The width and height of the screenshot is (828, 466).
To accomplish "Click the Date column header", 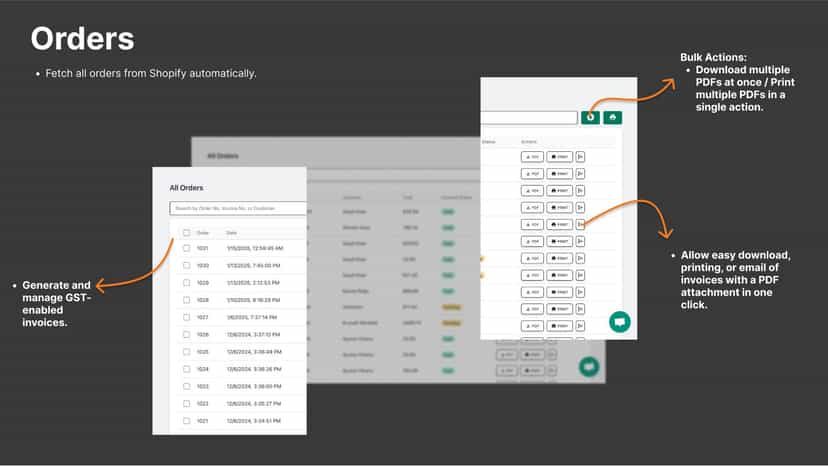I will [231, 232].
